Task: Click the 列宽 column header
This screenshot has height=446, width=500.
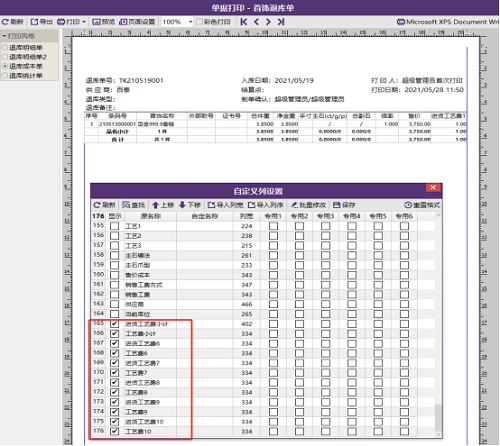Action: [246, 216]
